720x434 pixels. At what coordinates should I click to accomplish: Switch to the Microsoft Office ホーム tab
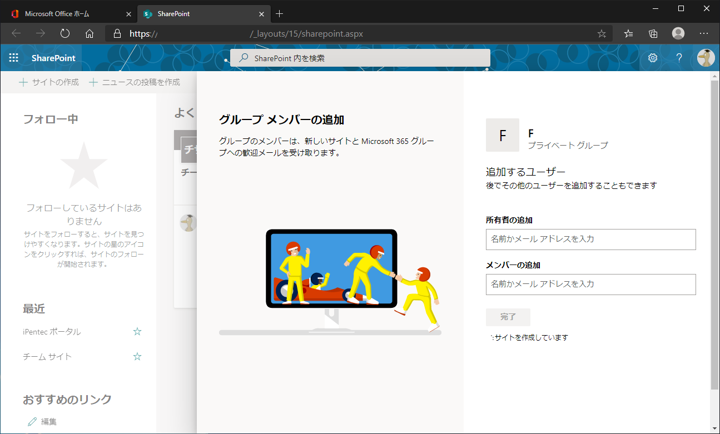(72, 14)
